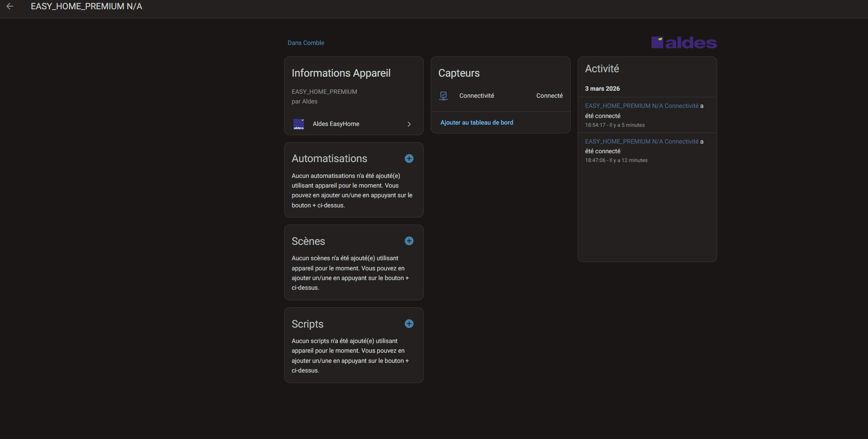
Task: Click the 'Capteurs' card heading
Action: pos(459,73)
